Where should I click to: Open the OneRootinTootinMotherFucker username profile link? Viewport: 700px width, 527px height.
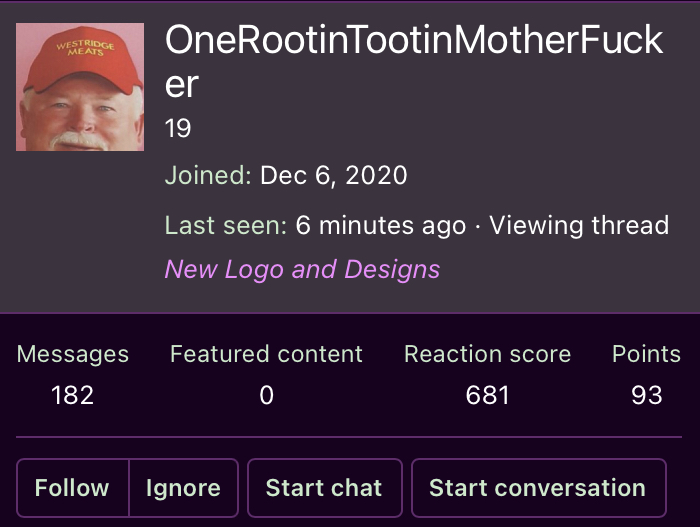(x=414, y=61)
